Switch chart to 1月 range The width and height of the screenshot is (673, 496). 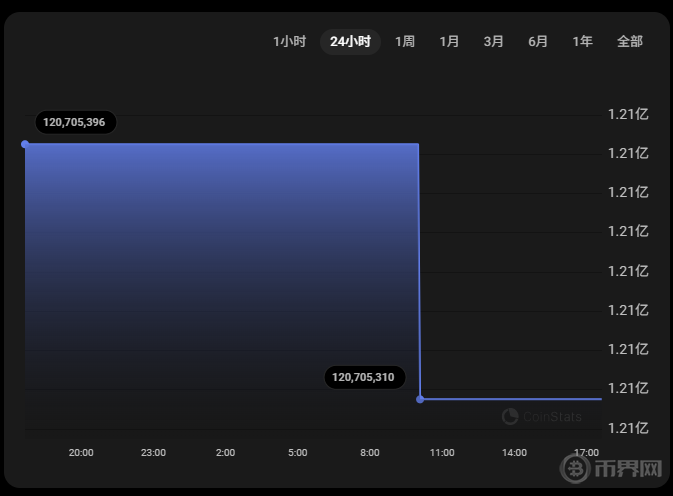449,41
